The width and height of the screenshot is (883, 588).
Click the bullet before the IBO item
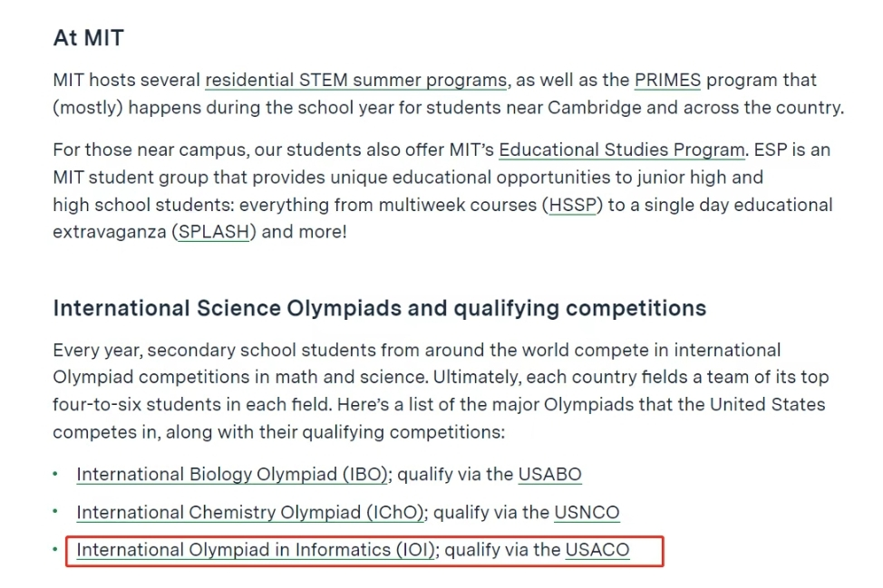pyautogui.click(x=55, y=474)
